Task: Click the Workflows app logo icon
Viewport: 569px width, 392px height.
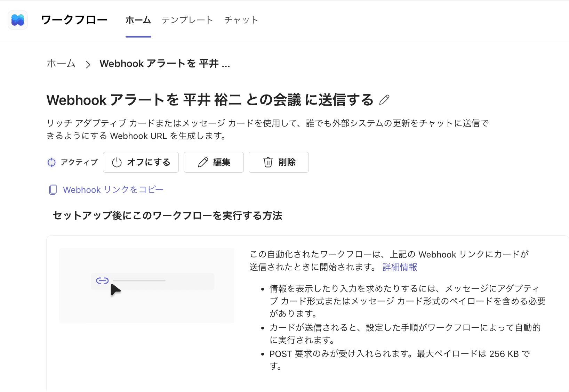Action: point(18,20)
